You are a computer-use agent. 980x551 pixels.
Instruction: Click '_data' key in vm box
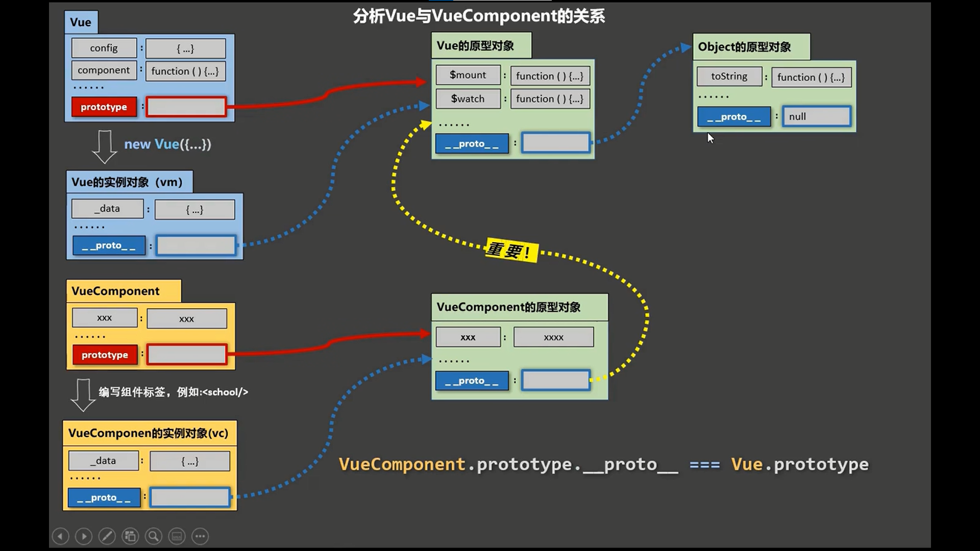coord(107,208)
